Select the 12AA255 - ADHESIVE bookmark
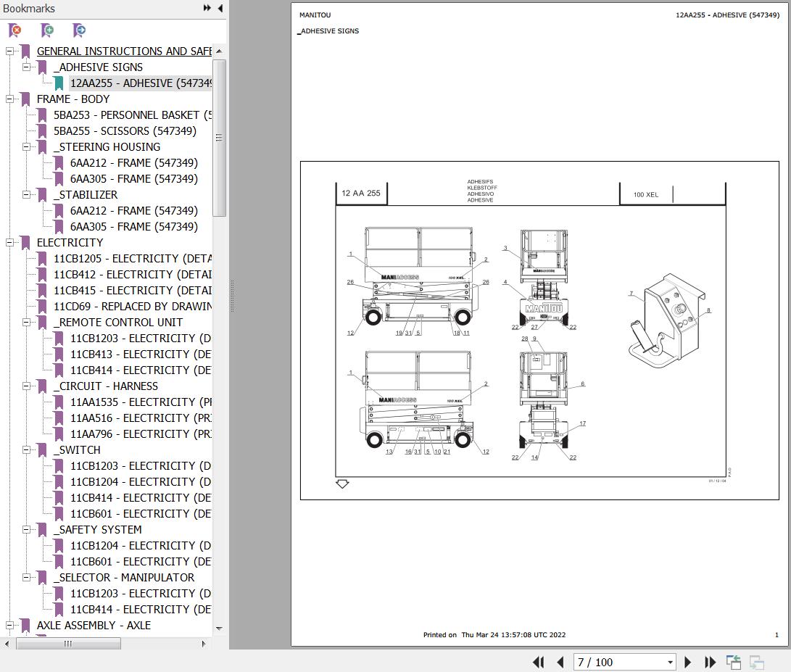Screen dimensions: 791x672 (141, 83)
